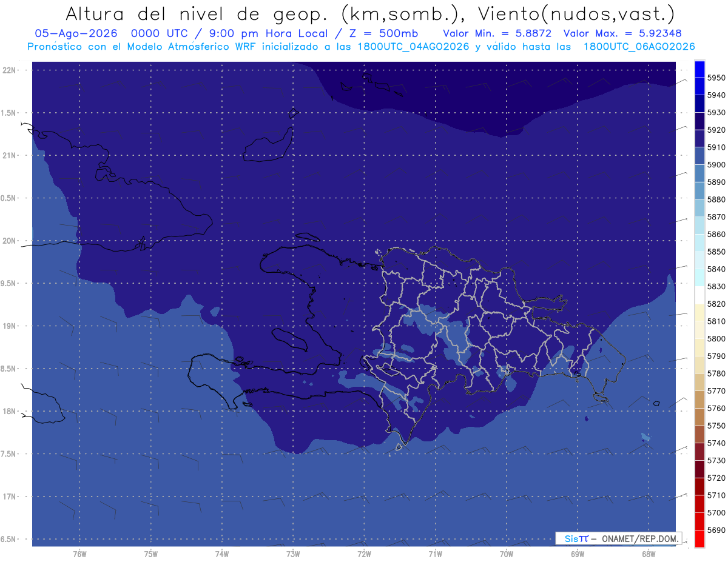Pick the tan swatch between 5760 and 5770
The image size is (728, 562).
tap(699, 400)
